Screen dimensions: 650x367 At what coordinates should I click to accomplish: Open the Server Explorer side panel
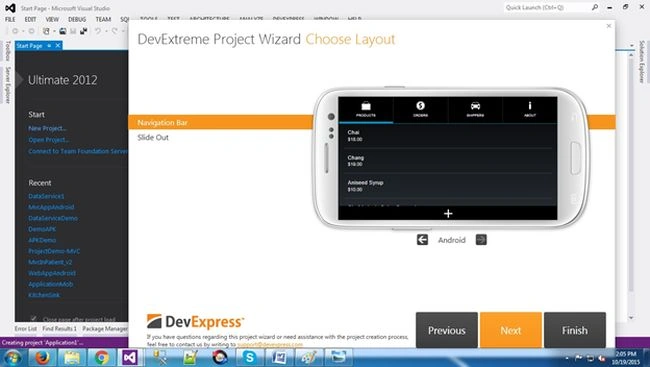7,85
